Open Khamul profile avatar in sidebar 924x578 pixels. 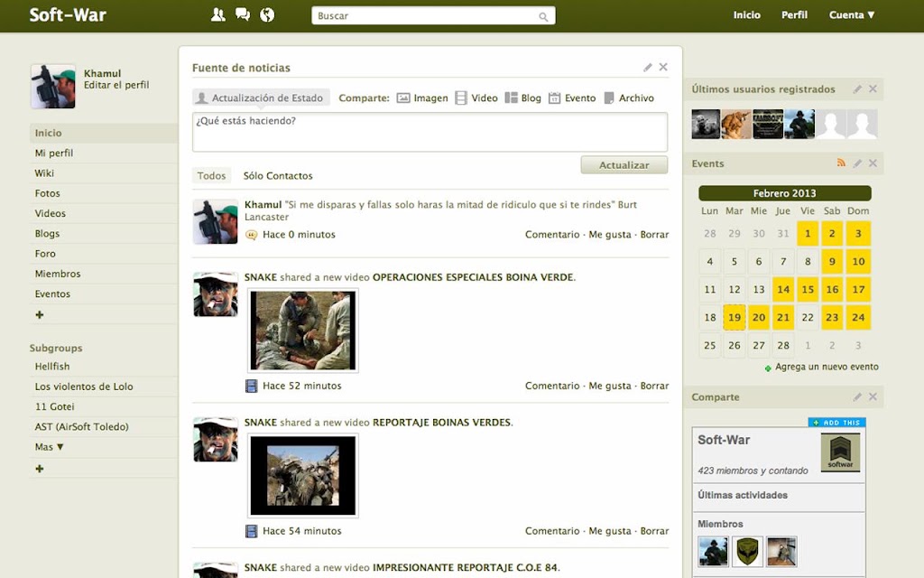tap(53, 86)
